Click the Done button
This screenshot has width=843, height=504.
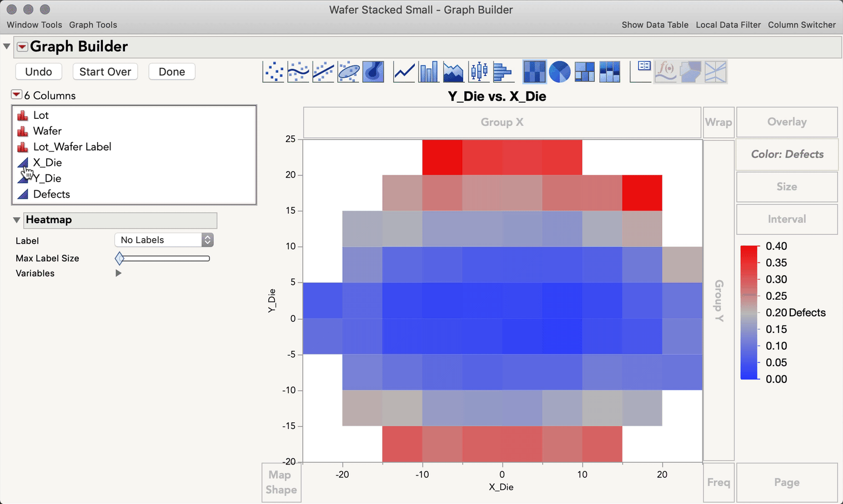tap(172, 72)
